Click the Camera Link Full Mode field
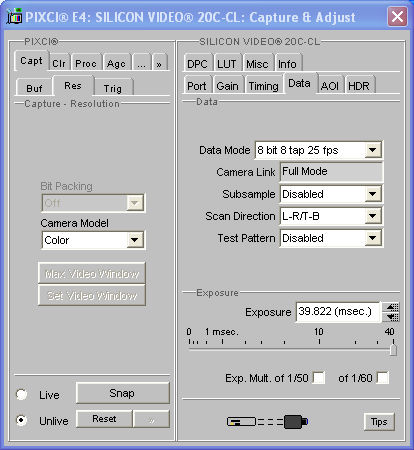Image resolution: width=414 pixels, height=450 pixels. (x=331, y=172)
